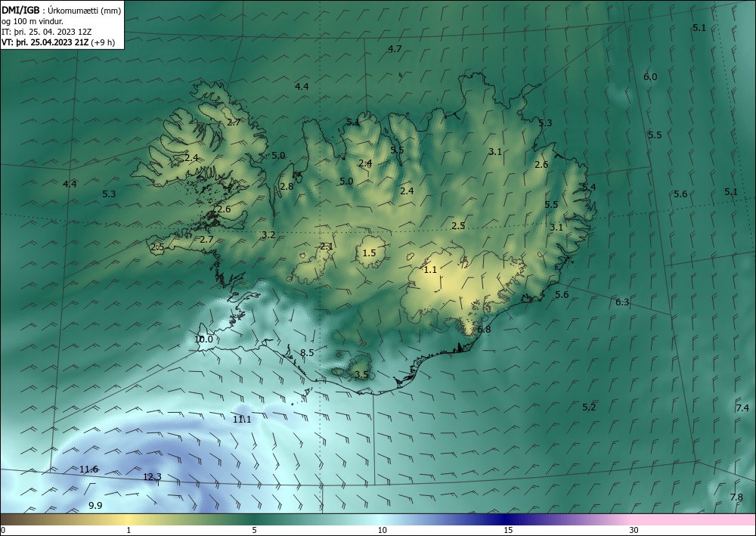Image resolution: width=756 pixels, height=536 pixels.
Task: Click the 3.2 value in west Iceland
Action: (268, 235)
